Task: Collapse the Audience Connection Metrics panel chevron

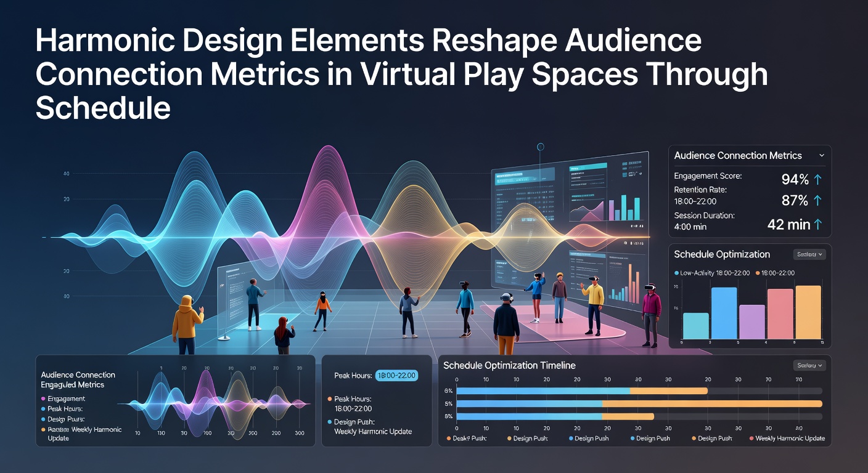Action: 821,156
